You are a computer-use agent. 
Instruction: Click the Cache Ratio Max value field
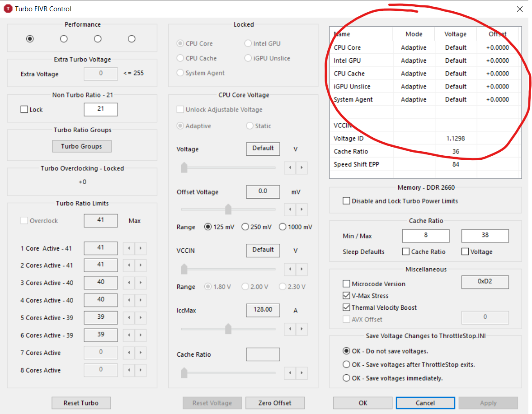pyautogui.click(x=485, y=236)
